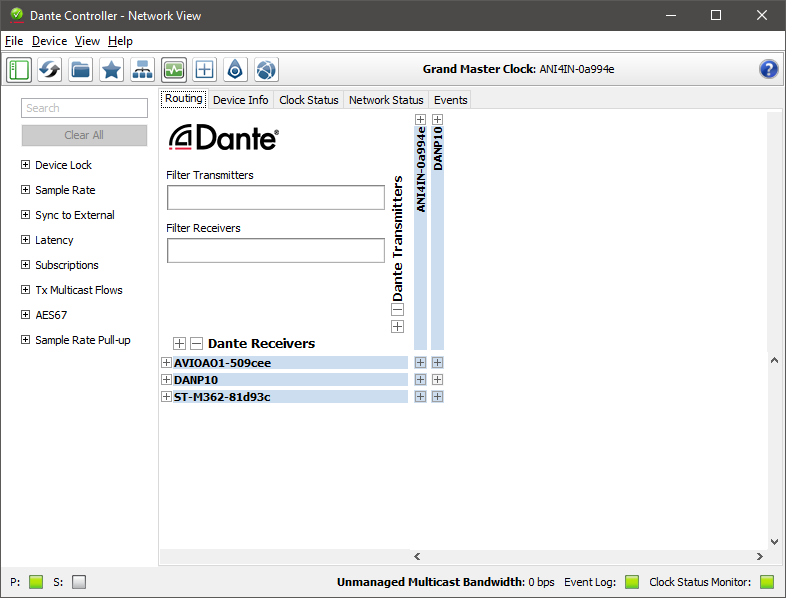Open the Load Preset folder icon
The image size is (786, 598).
tap(81, 69)
